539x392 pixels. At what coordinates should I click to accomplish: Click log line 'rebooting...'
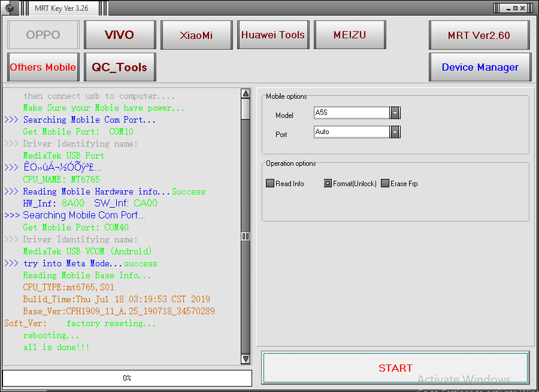[x=52, y=335]
